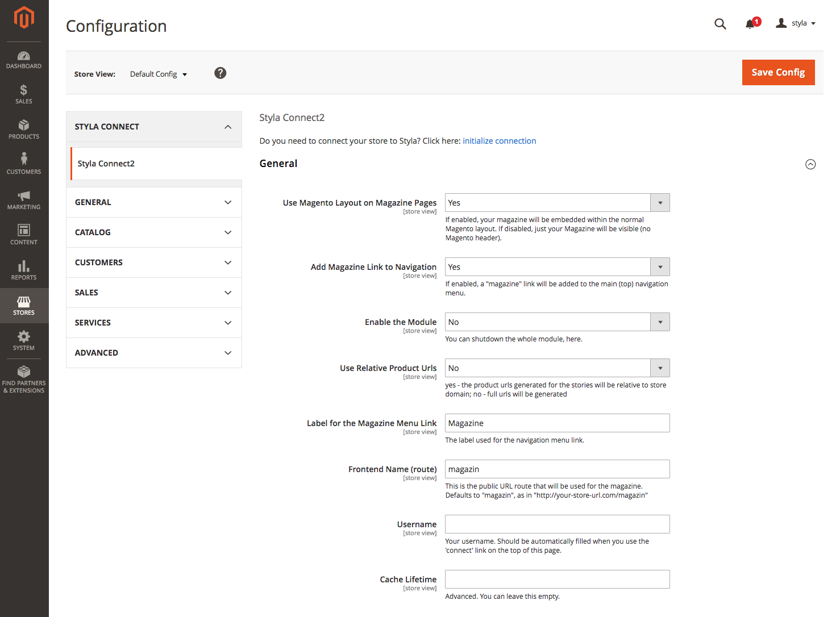Focus the Username input field
Viewport: 840px width, 617px height.
coord(557,524)
